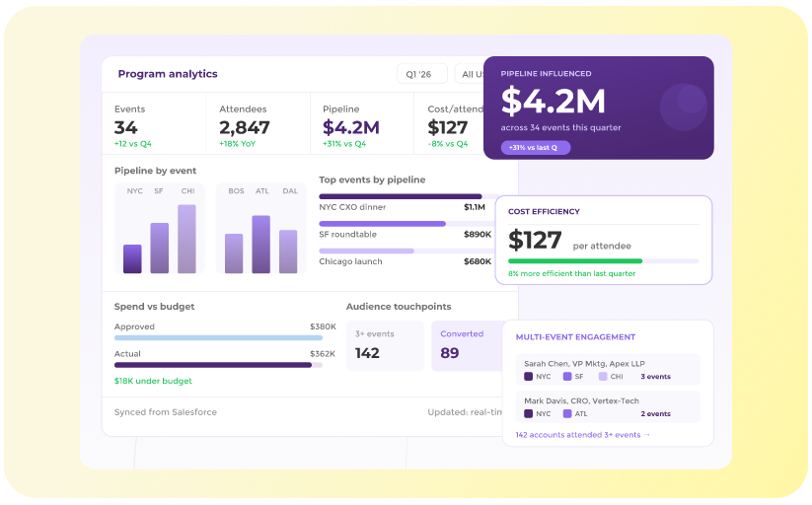
Task: Select the Events 34 metric tile
Action: click(154, 124)
